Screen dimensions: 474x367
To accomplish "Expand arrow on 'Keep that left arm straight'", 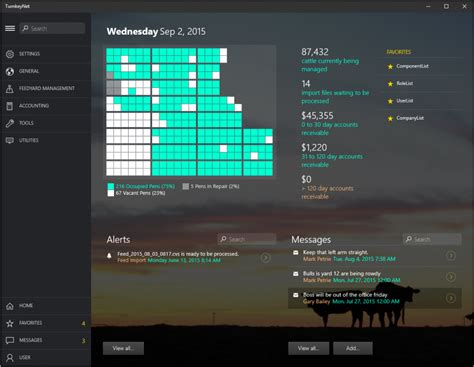I will tap(451, 256).
